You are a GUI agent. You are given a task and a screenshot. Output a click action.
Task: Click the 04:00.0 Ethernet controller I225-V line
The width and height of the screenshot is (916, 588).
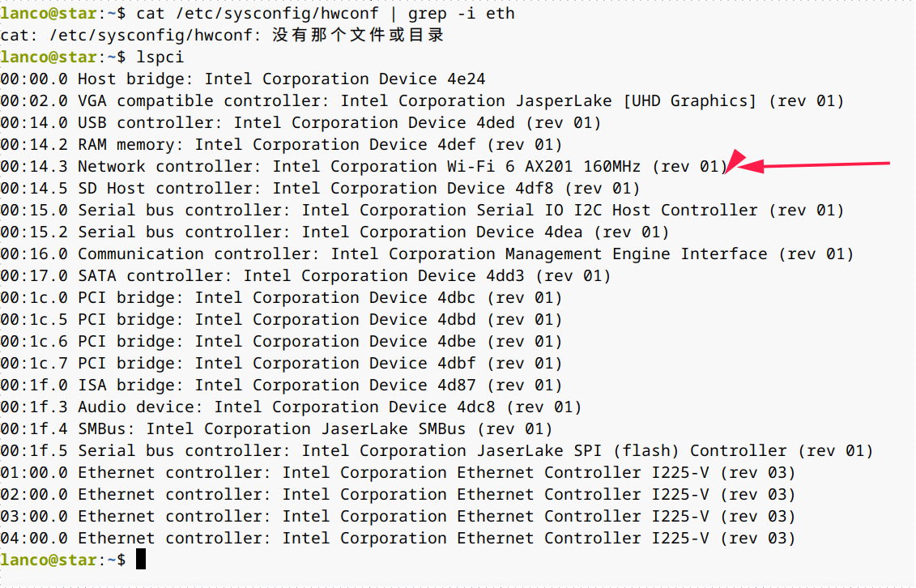[x=398, y=539]
